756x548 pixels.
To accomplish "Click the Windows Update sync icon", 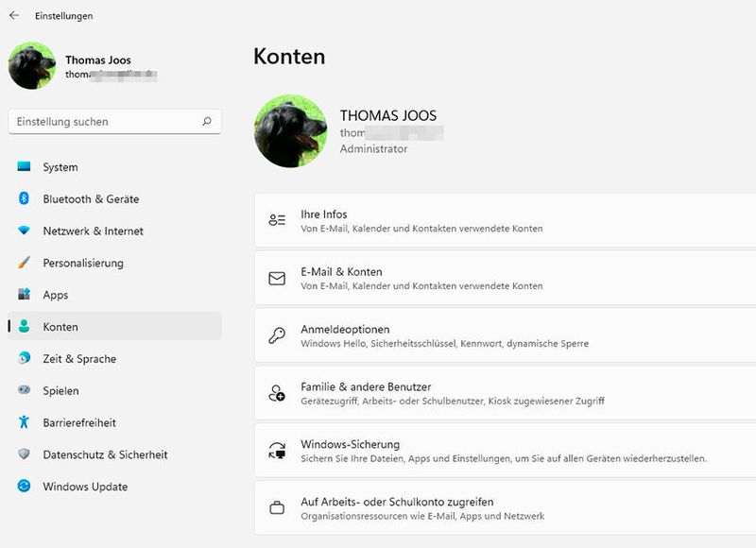I will [24, 486].
